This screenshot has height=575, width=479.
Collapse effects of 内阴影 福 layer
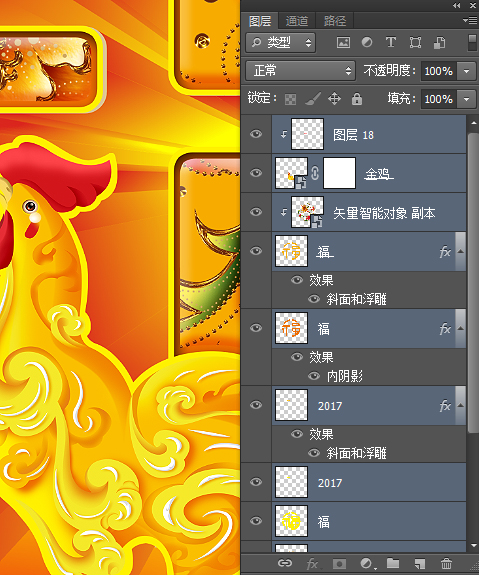pos(461,329)
